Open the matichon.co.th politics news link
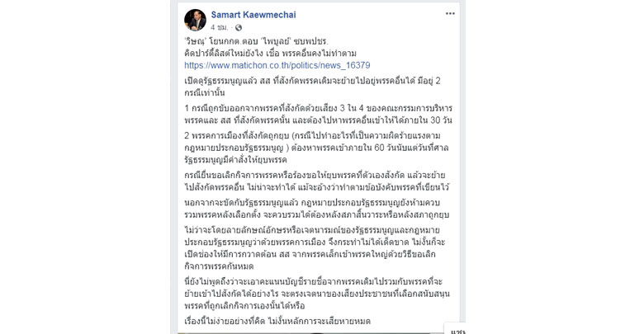 [x=277, y=64]
